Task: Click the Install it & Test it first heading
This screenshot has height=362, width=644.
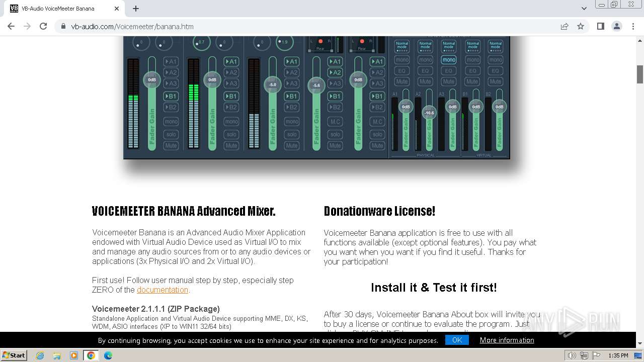Action: coord(434,288)
